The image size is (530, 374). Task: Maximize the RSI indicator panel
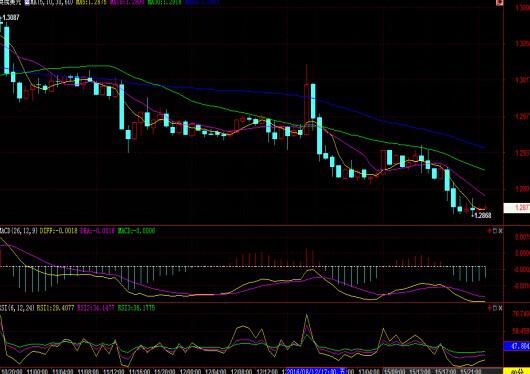pyautogui.click(x=495, y=308)
